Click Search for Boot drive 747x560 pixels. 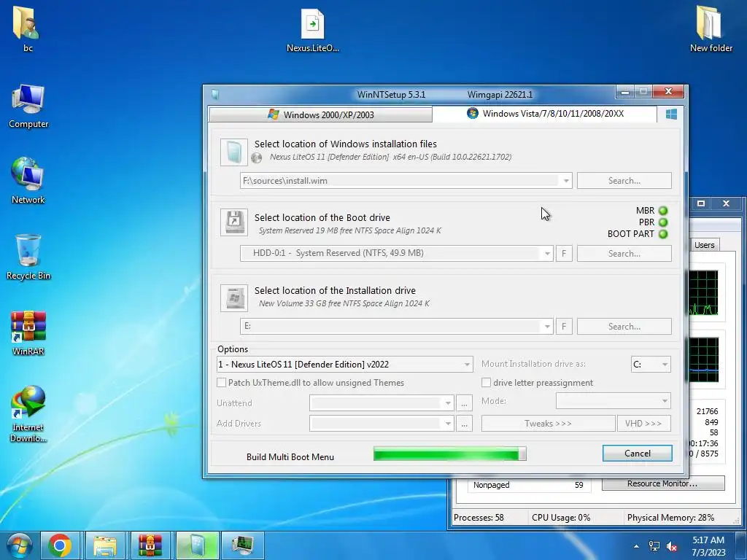pyautogui.click(x=624, y=253)
